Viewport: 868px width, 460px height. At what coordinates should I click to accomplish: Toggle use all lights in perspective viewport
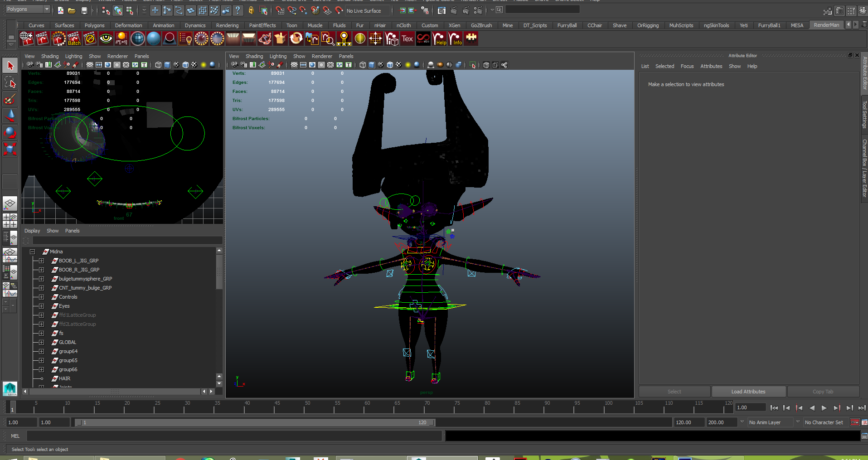(x=407, y=65)
